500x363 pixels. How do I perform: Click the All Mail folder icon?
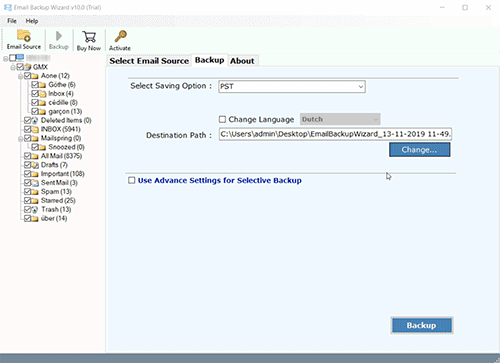pyautogui.click(x=35, y=156)
